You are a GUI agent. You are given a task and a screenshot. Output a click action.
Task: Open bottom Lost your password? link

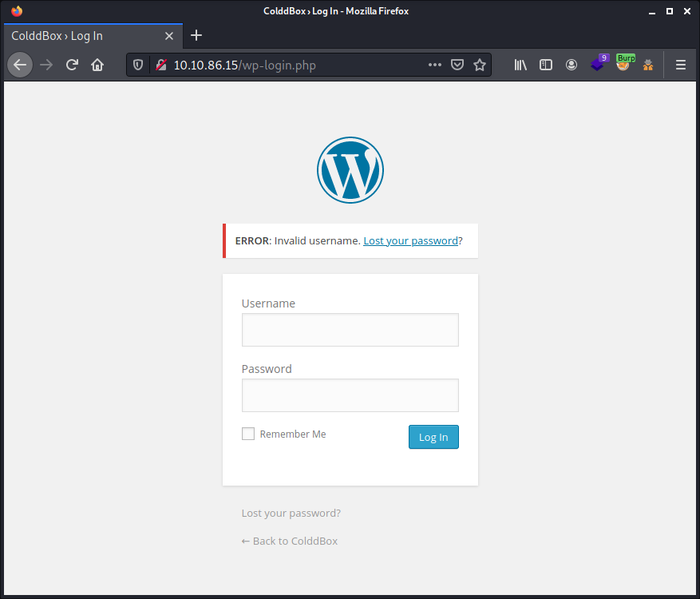[291, 514]
